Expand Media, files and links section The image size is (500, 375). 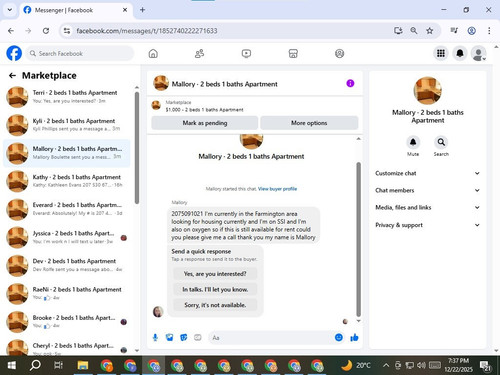[x=428, y=207]
